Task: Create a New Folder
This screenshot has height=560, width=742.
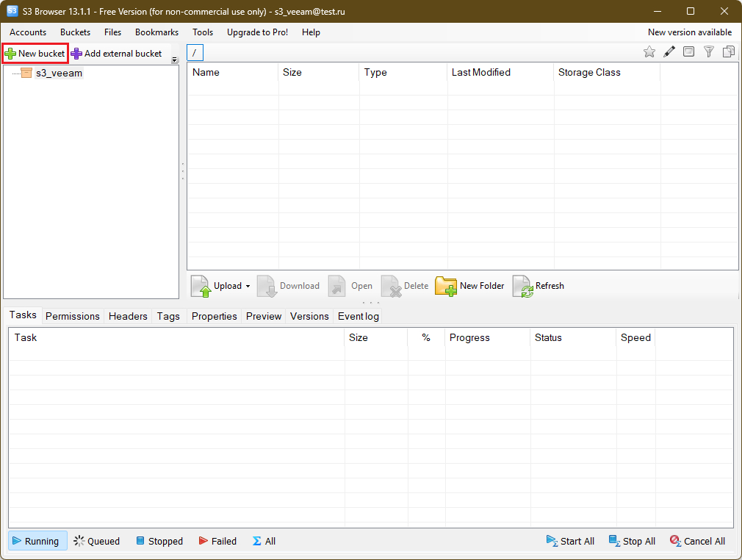Action: [470, 286]
